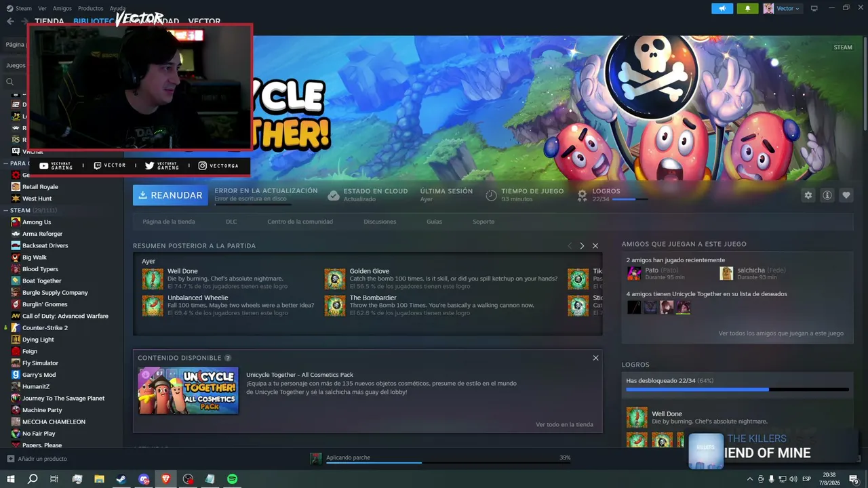Open Centro de la comunidad tab
The image size is (868, 488).
tap(300, 222)
